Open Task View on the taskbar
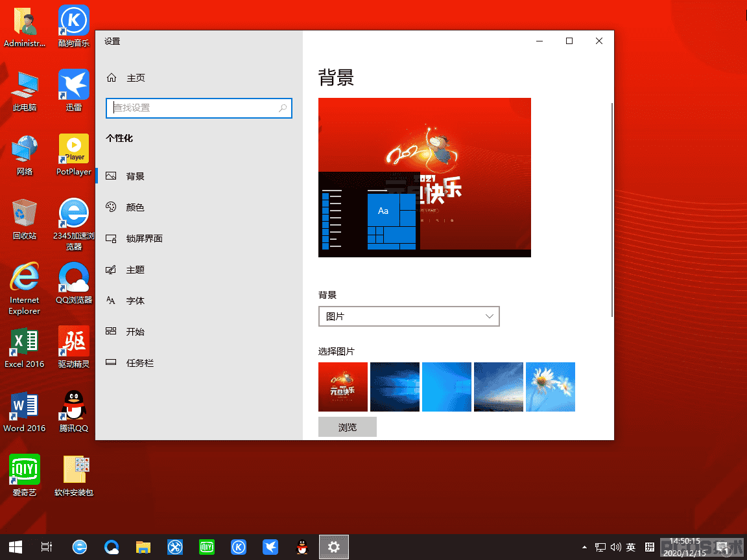 pos(46,547)
